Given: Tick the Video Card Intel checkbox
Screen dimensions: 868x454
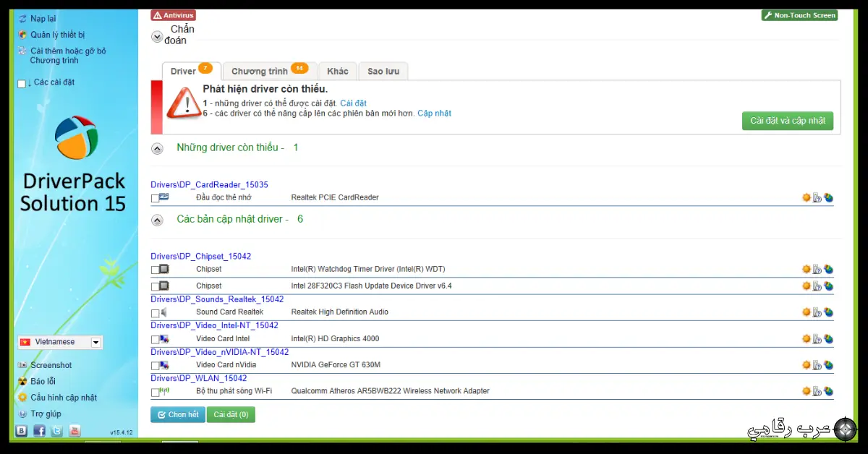Looking at the screenshot, I should click(x=155, y=339).
